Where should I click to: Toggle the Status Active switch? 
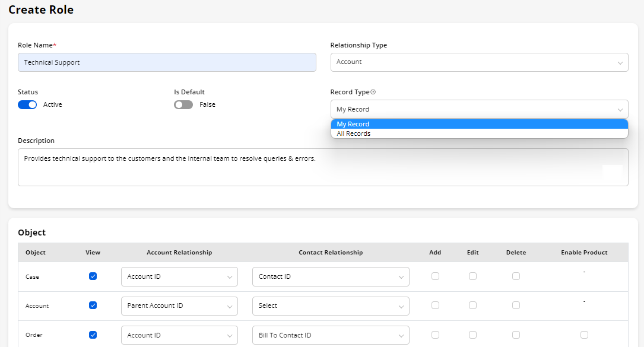point(27,104)
